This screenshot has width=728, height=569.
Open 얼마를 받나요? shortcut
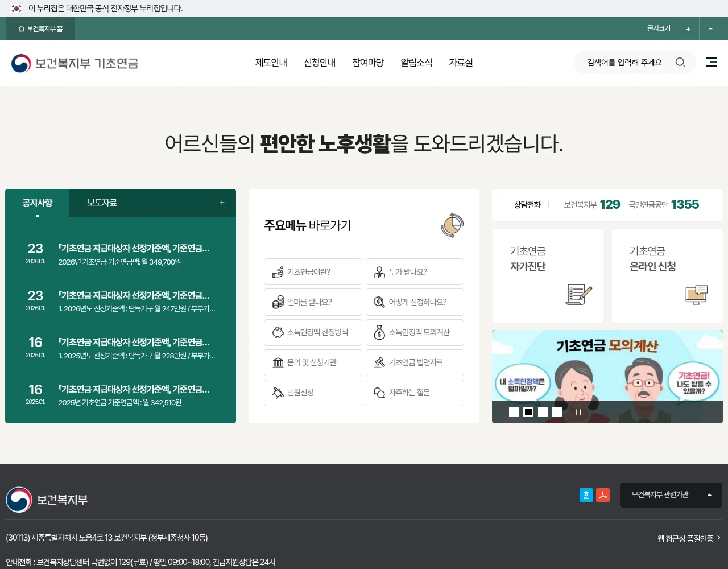point(313,302)
